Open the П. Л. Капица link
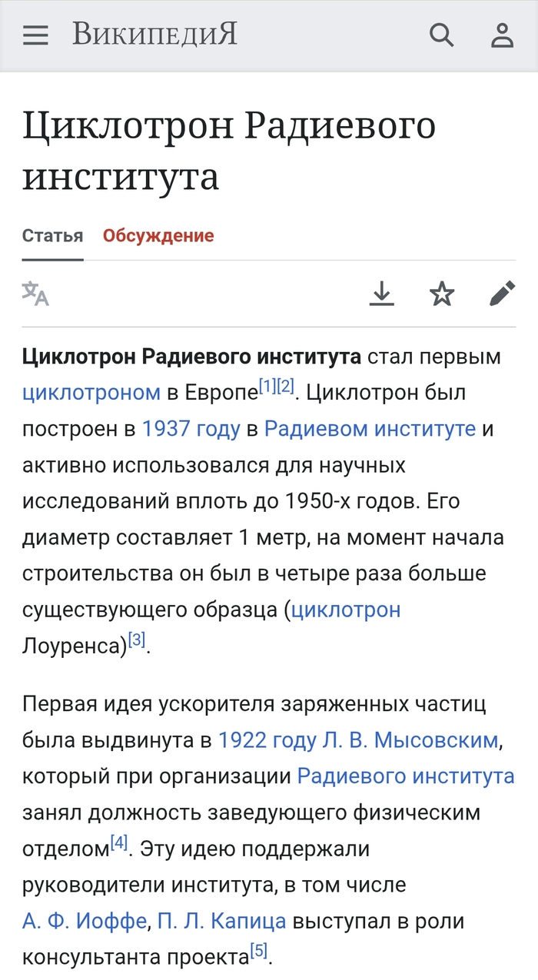The image size is (538, 980). 221,921
